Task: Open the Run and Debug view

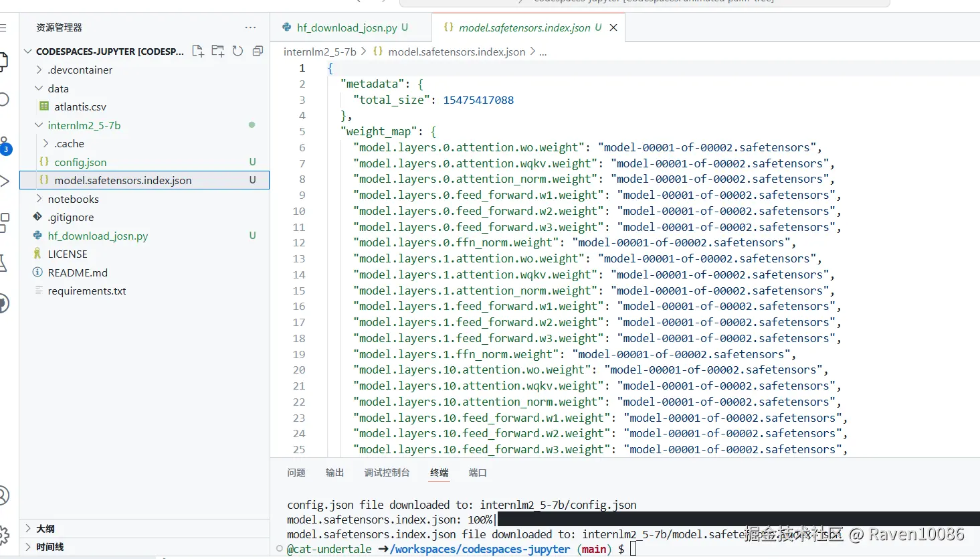Action: [4, 181]
